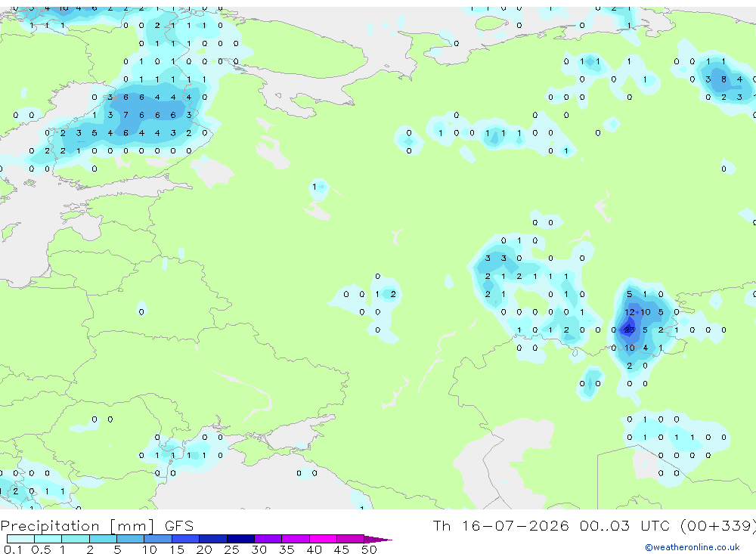The width and height of the screenshot is (756, 554).
Task: Select the 5–10 mm blue legend swatch
Action: pos(130,539)
